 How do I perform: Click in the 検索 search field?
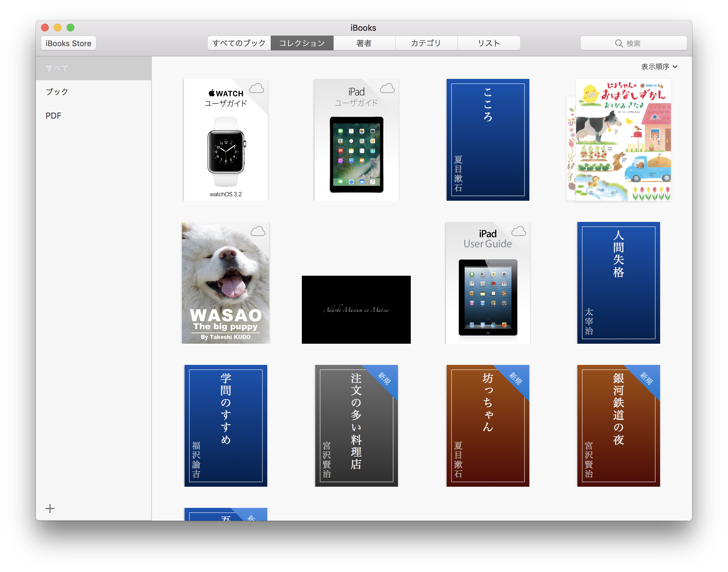pos(643,44)
